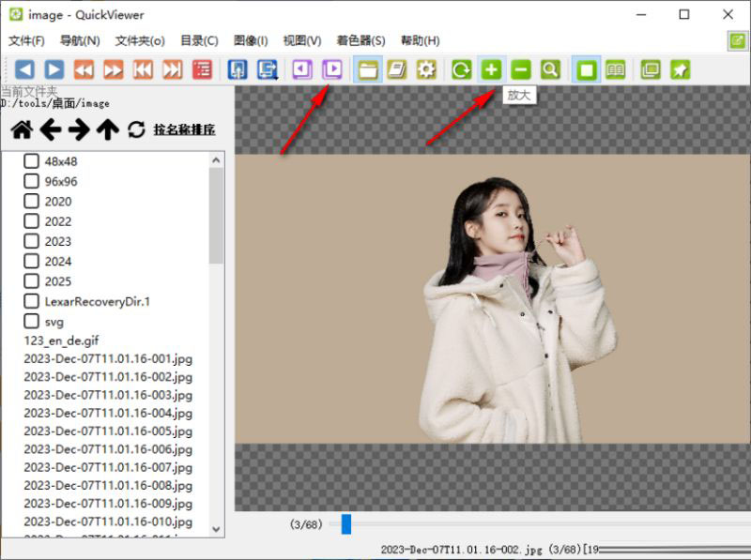The width and height of the screenshot is (751, 560).
Task: Select file 2023-Dec-07T11.01.16-008.jpg
Action: pos(108,485)
